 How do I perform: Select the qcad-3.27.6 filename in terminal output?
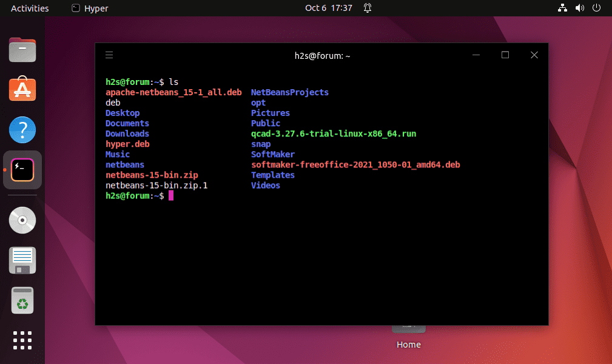point(334,133)
